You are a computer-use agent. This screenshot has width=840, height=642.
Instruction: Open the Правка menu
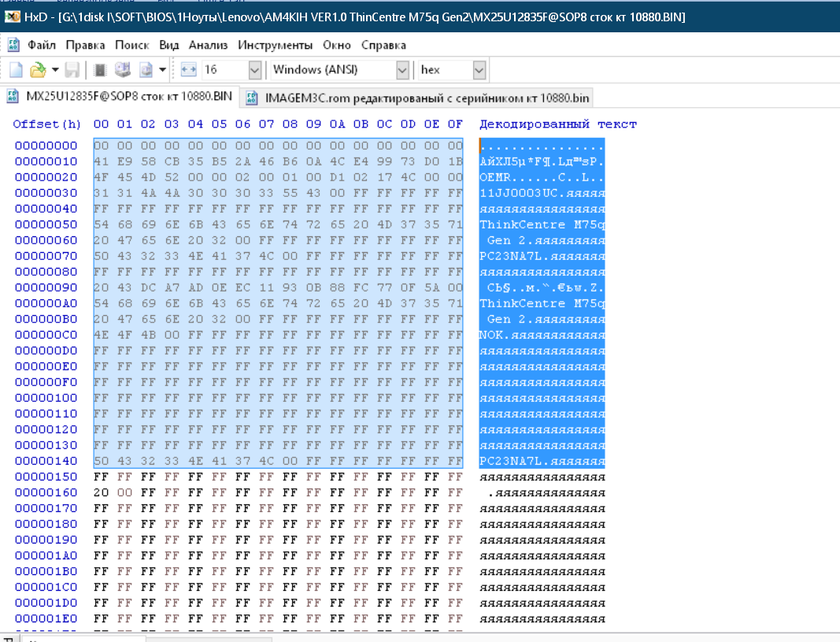click(x=85, y=45)
